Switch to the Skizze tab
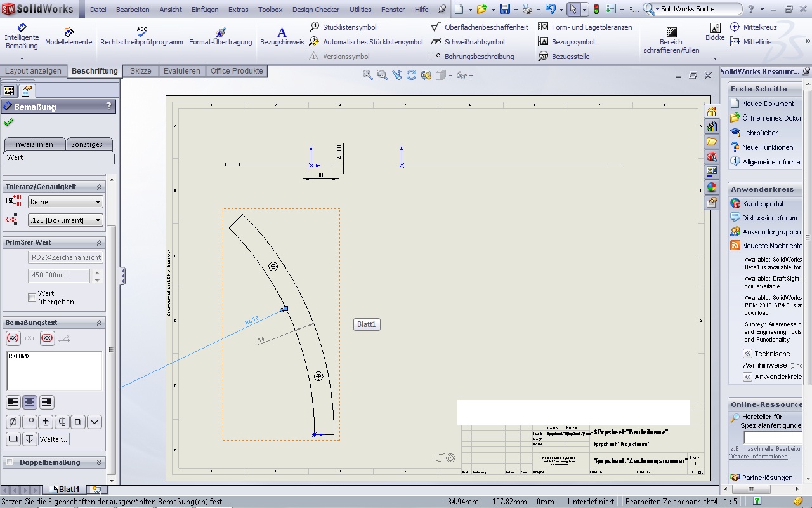This screenshot has height=508, width=812. click(x=140, y=71)
